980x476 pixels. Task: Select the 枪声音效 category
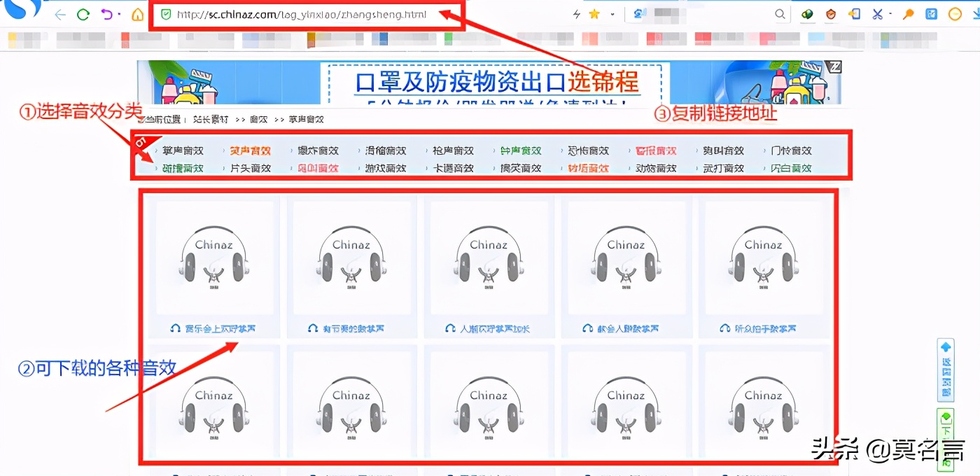click(x=454, y=150)
